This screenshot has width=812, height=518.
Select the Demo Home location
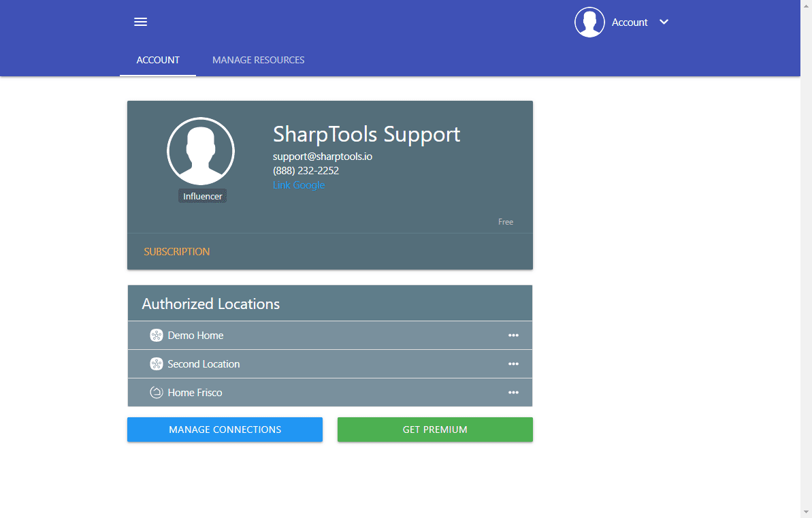click(330, 336)
